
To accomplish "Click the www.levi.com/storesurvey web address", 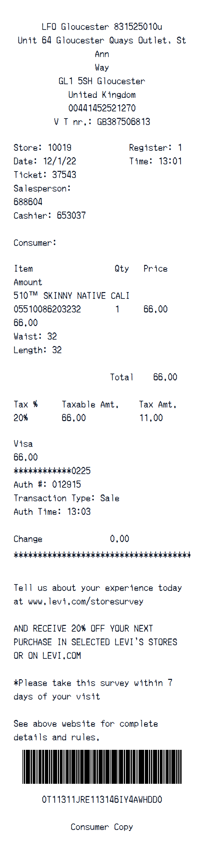I will (86, 601).
